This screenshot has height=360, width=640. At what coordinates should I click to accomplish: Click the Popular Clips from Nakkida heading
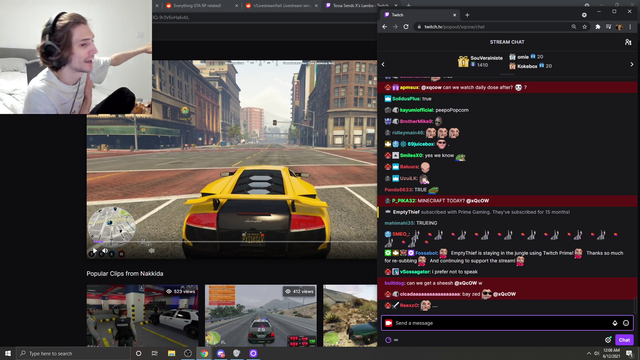coord(125,273)
